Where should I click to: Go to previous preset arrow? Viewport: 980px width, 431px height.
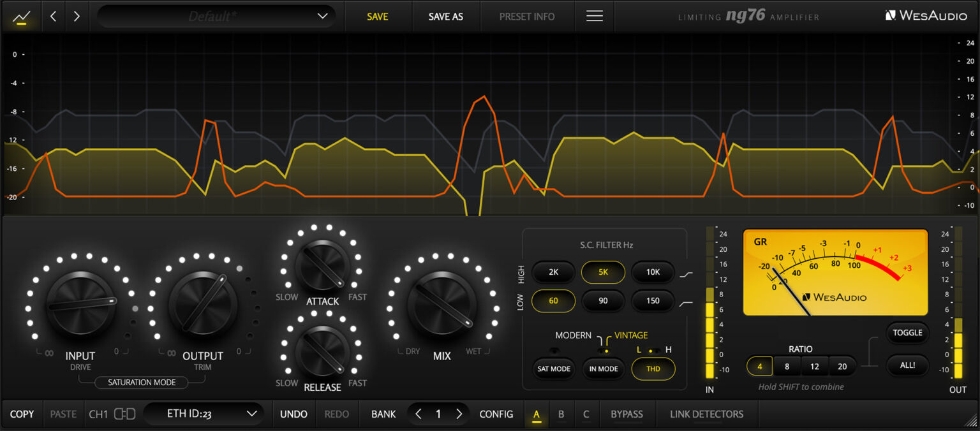(54, 17)
